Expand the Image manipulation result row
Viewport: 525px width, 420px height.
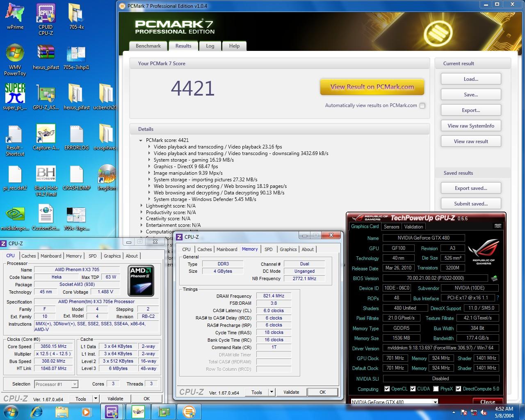click(149, 173)
